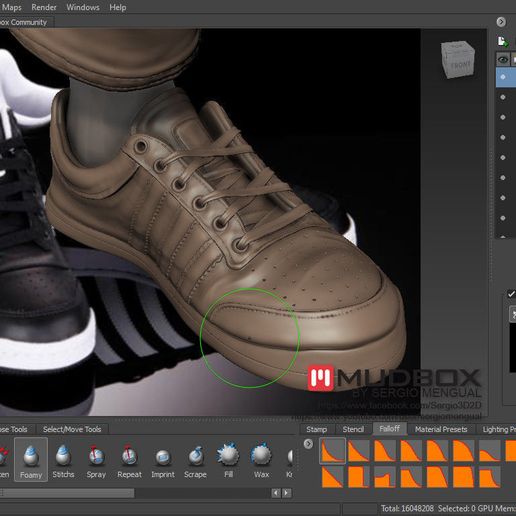This screenshot has height=516, width=516.
Task: Expand the round arrow button above layers panel
Action: (x=501, y=22)
